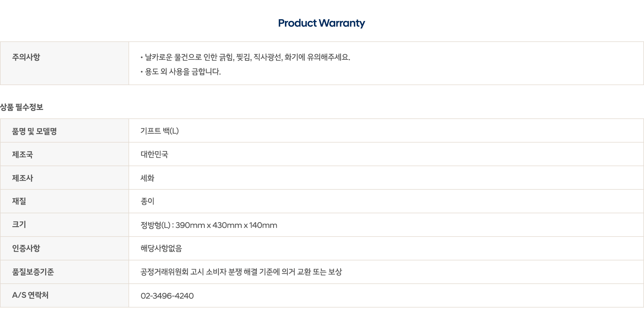Click the 390mm x 430mm x 140mm size text

[226, 225]
